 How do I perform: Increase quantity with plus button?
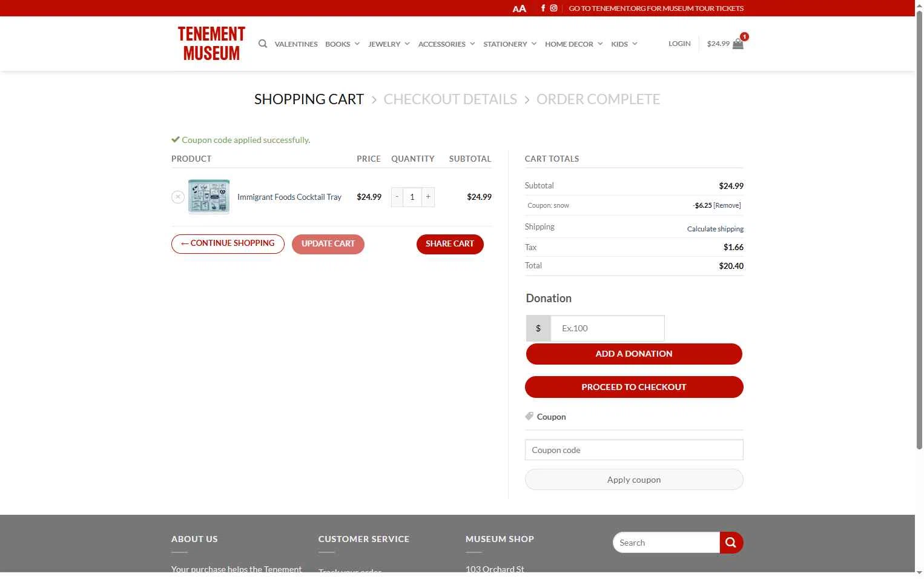coord(428,197)
